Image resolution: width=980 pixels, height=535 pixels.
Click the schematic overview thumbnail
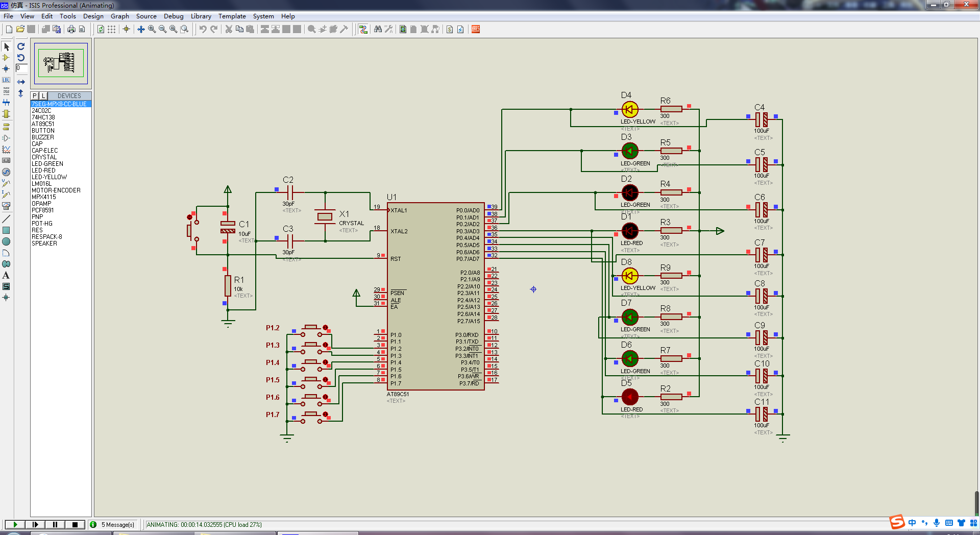[61, 63]
